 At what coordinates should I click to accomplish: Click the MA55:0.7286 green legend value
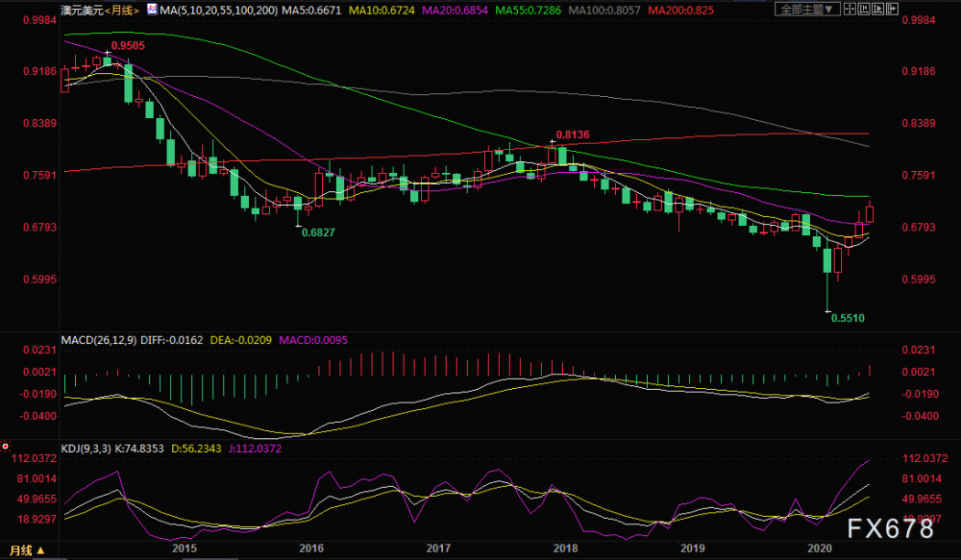point(529,11)
